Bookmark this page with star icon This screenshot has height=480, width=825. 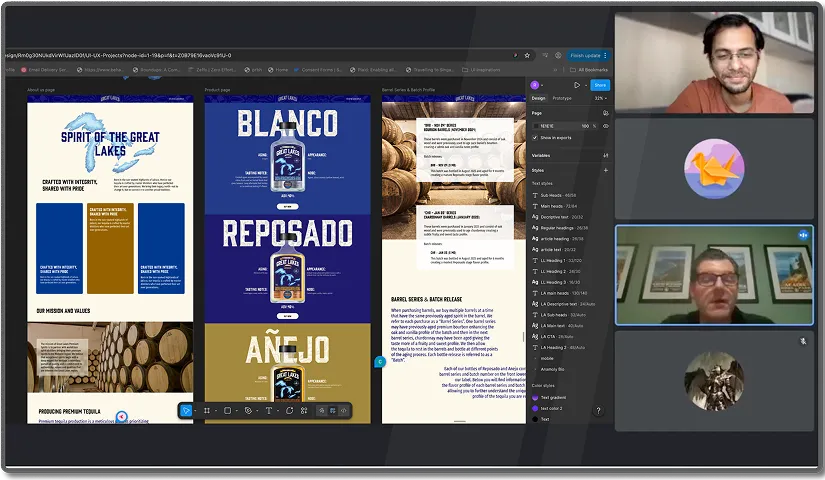tap(527, 55)
